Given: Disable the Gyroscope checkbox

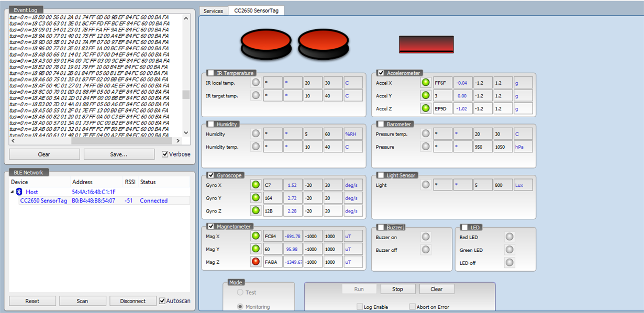Looking at the screenshot, I should point(210,175).
